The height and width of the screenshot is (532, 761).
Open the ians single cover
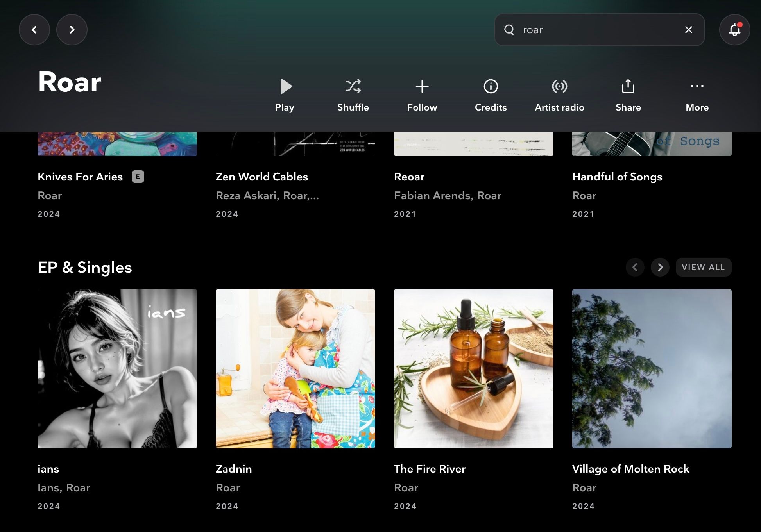117,369
